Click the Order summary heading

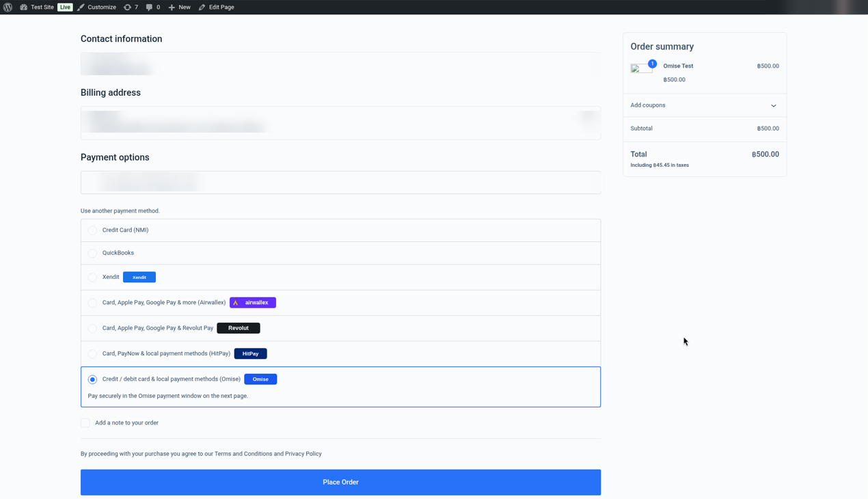point(662,46)
